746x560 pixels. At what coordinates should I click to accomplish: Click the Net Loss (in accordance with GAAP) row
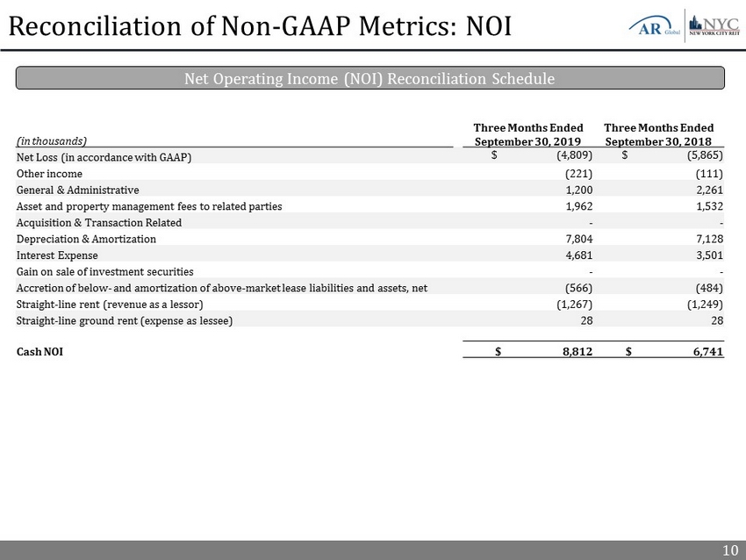[x=104, y=157]
